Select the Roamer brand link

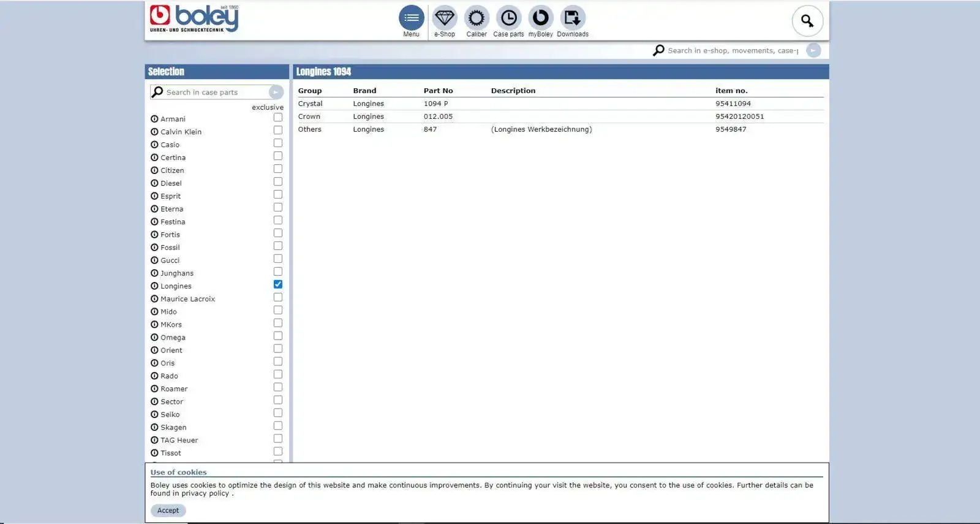[x=174, y=389]
